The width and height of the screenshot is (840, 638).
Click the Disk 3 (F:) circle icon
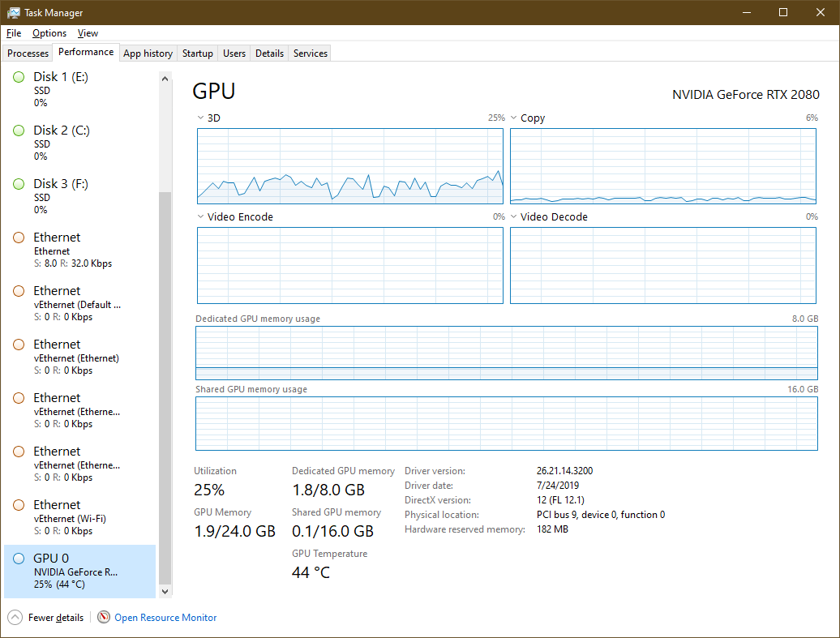click(19, 184)
